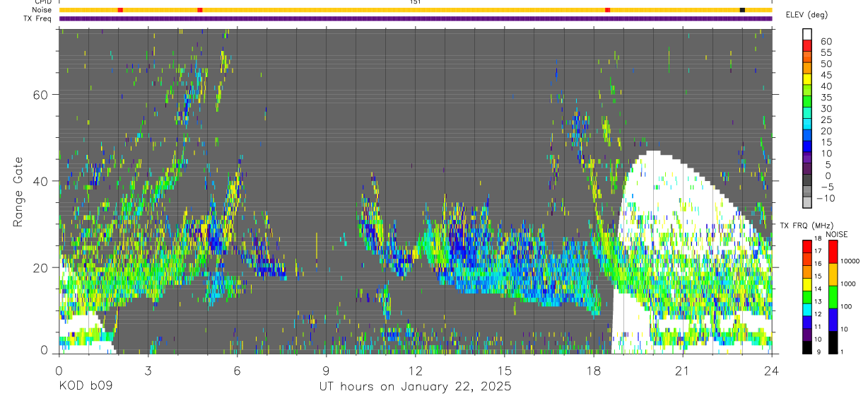Select the x-axis tick label 15
Screen dimensions: 868x401
point(505,370)
